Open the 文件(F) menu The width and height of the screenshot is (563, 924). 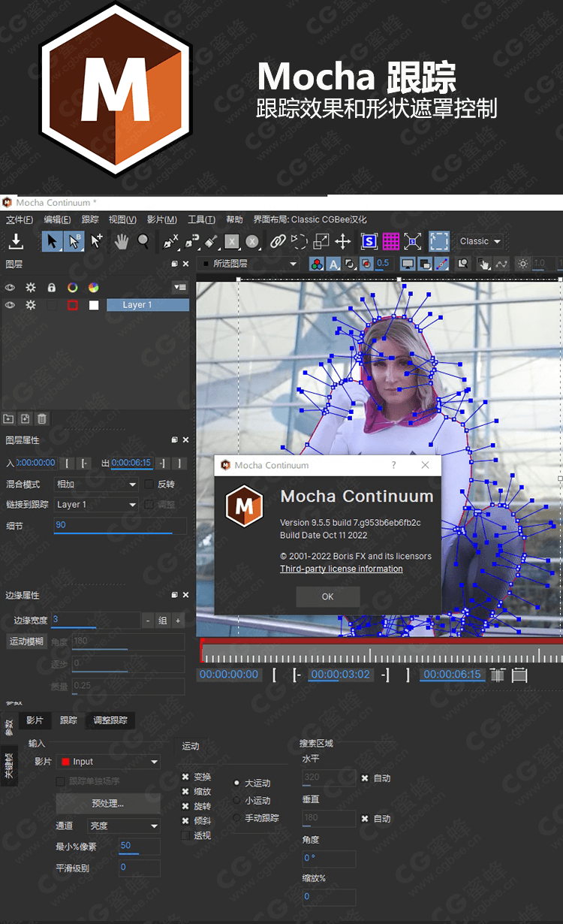point(20,219)
